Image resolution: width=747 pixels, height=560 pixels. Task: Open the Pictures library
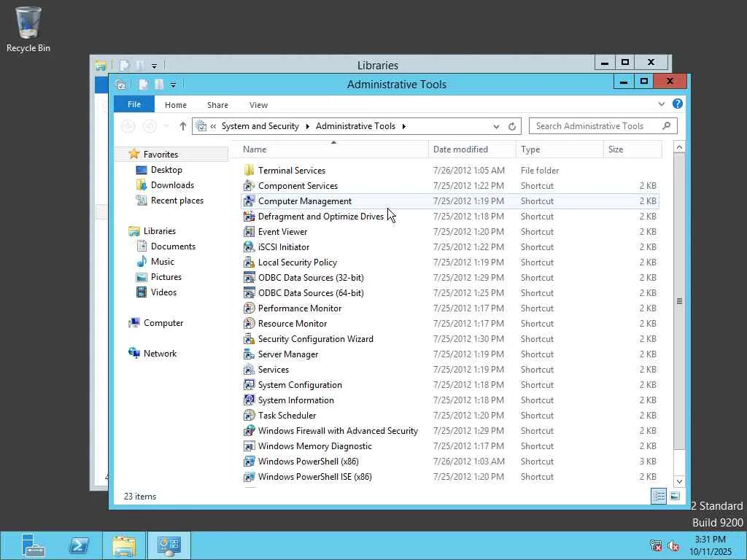[x=166, y=276]
